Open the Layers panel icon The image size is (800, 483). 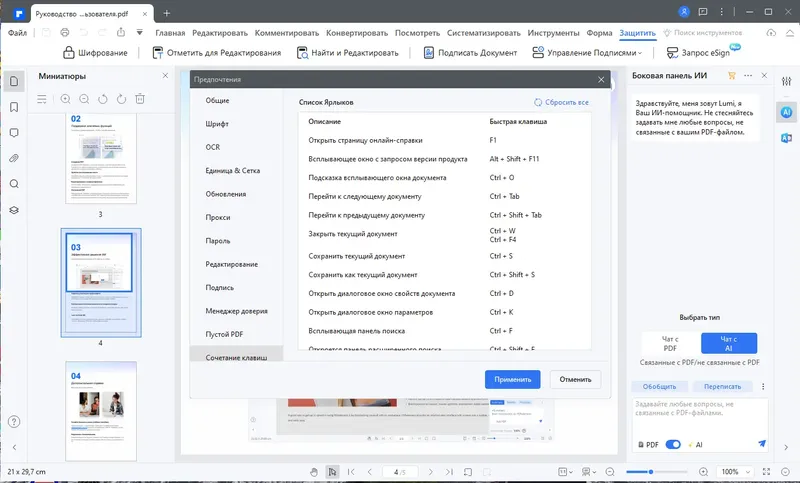coord(14,210)
